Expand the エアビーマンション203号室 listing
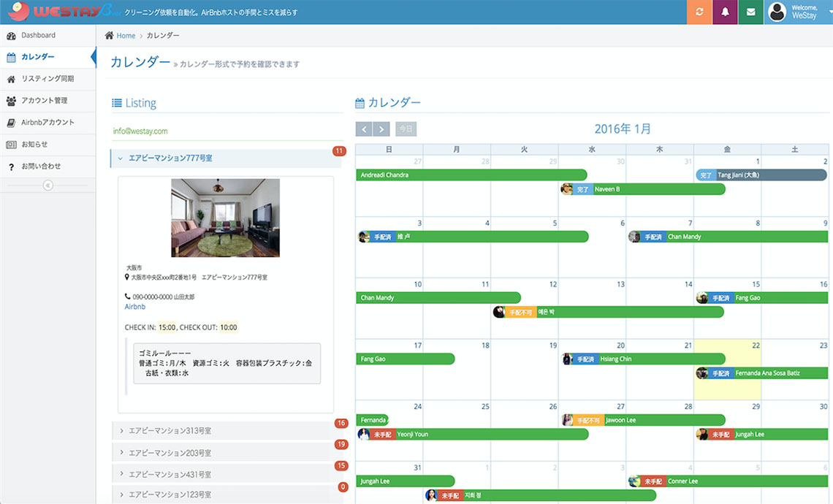 pos(170,453)
